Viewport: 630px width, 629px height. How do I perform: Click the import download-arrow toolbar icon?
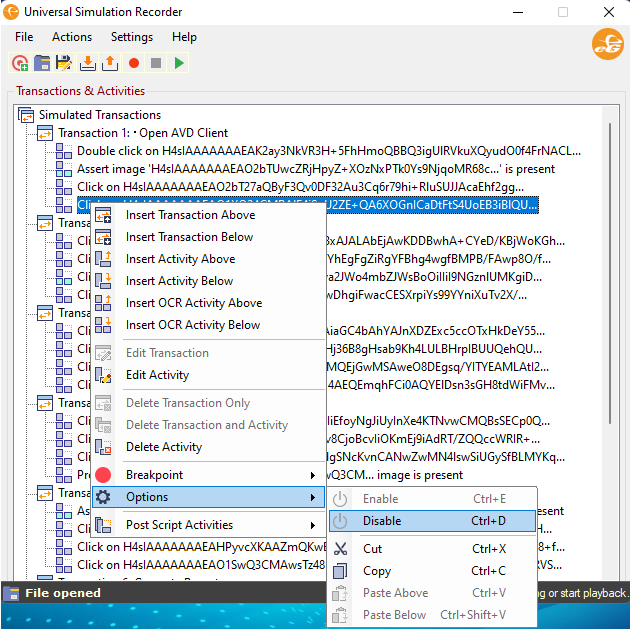click(87, 63)
